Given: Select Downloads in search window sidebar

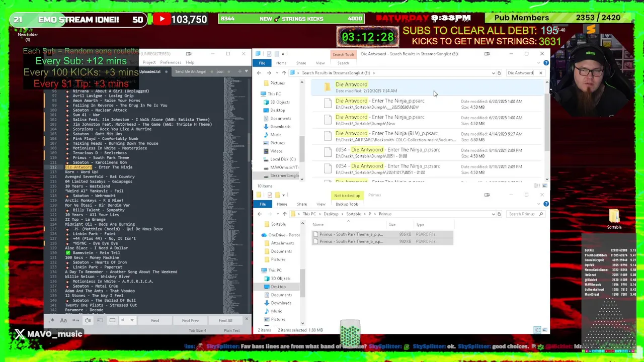Looking at the screenshot, I should pyautogui.click(x=280, y=127).
